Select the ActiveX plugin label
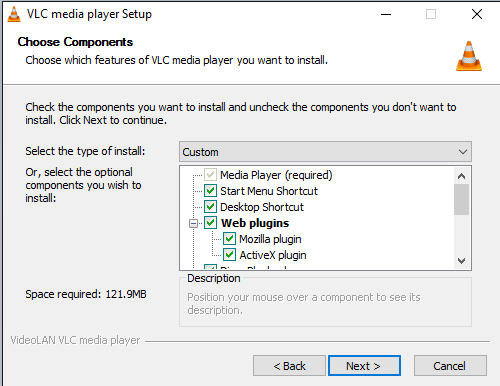Viewport: 500px width, 386px height. point(273,255)
